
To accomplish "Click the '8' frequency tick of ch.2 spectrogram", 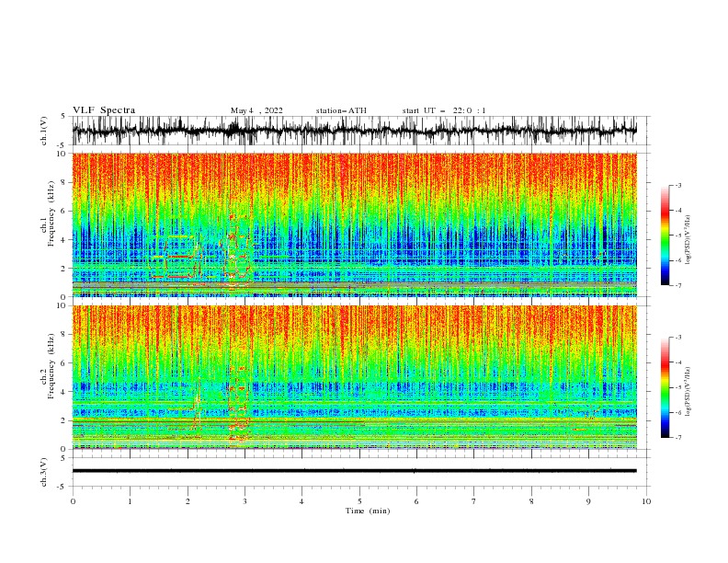I will (x=63, y=335).
